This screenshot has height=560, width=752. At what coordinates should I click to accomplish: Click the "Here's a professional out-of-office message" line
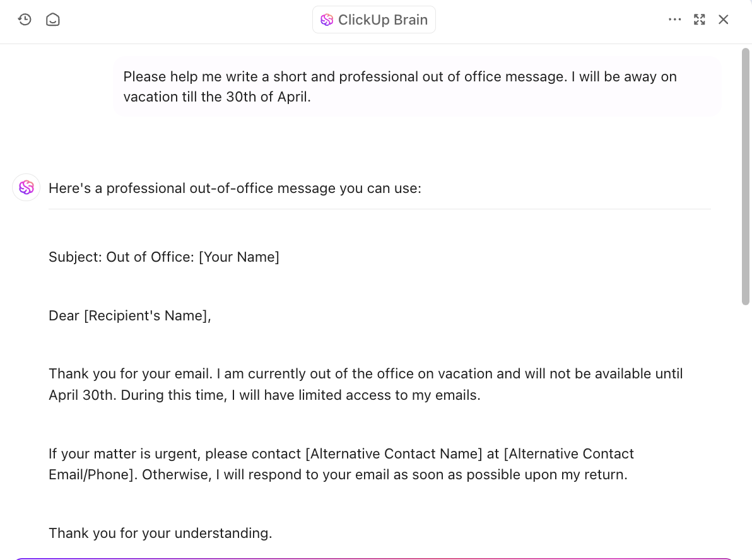(235, 188)
